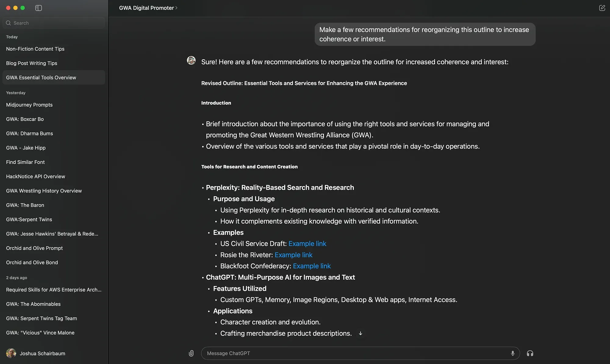Click the Introduction heading
Viewport: 610px width, 364px height.
pos(216,103)
